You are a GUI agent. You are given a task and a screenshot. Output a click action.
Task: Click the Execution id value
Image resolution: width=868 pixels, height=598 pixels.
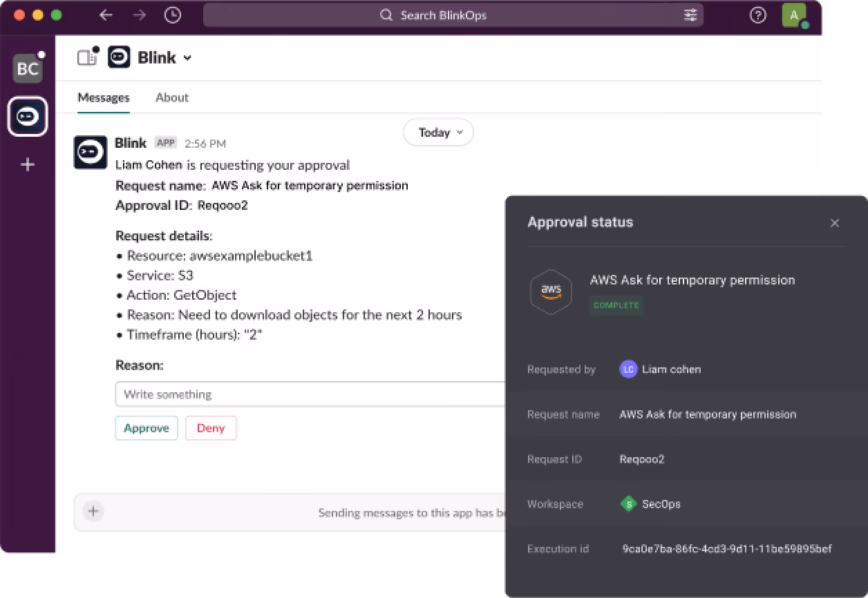727,549
